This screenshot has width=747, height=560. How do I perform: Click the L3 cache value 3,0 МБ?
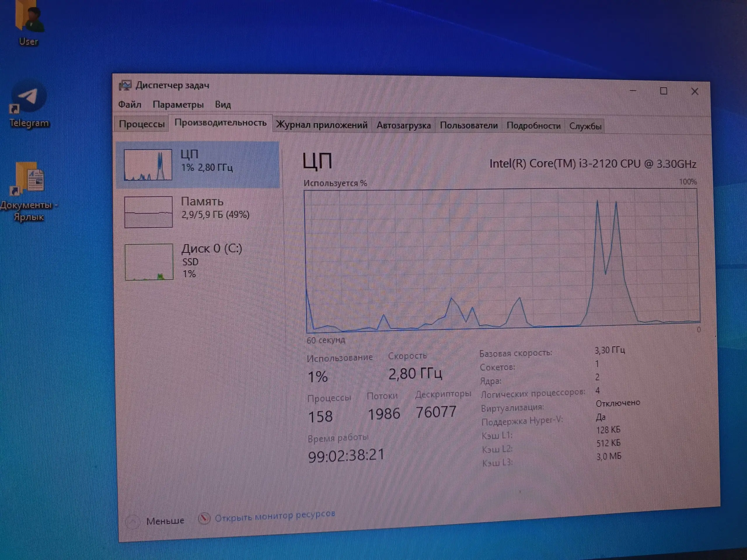pos(608,456)
